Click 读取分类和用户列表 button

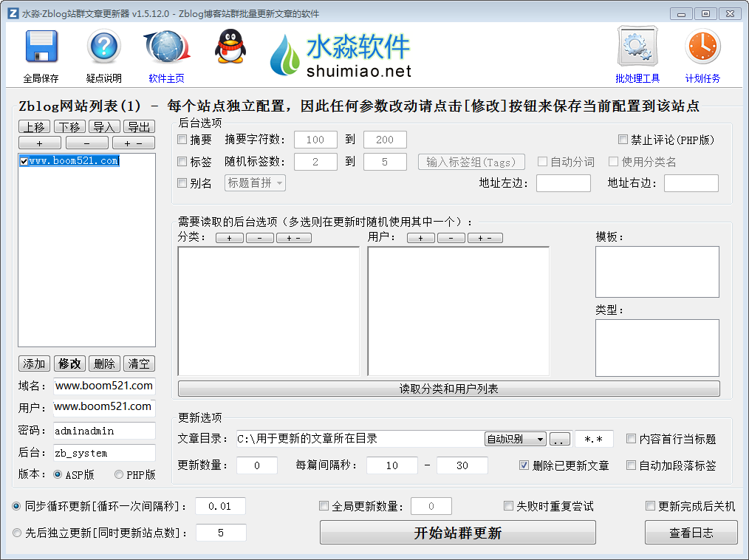click(x=448, y=389)
